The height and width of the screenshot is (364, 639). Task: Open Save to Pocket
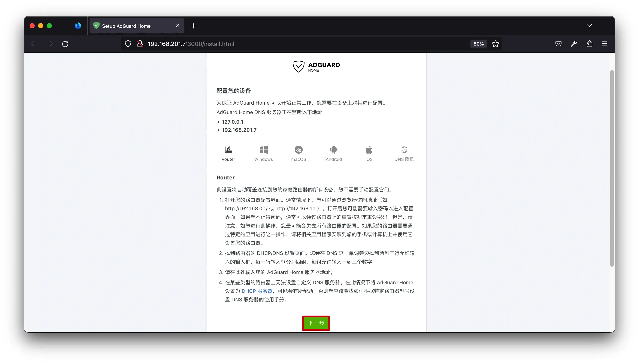558,44
